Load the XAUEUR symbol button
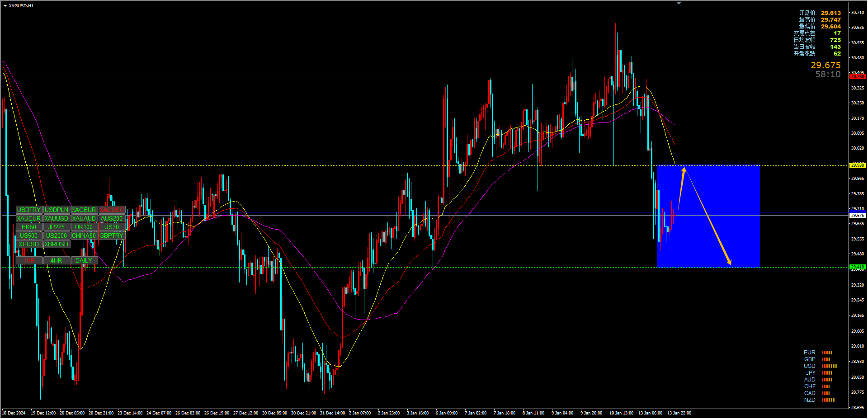This screenshot has height=419, width=868. [x=29, y=219]
